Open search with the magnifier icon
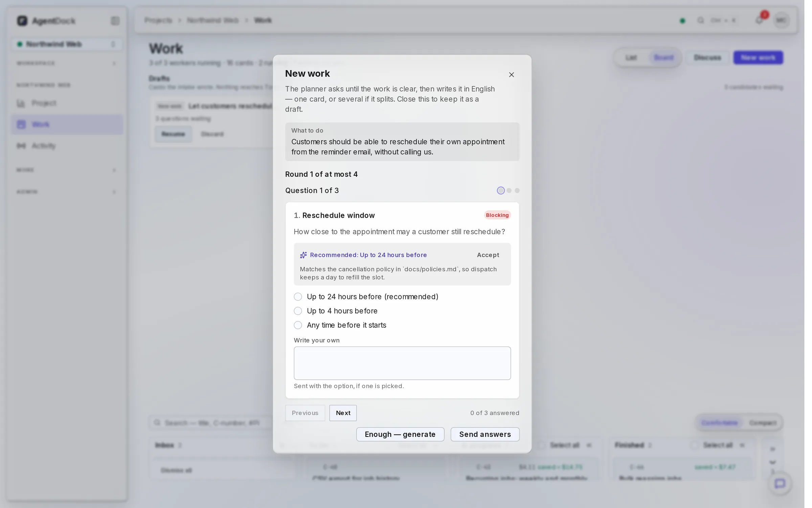The image size is (812, 508). [x=700, y=20]
